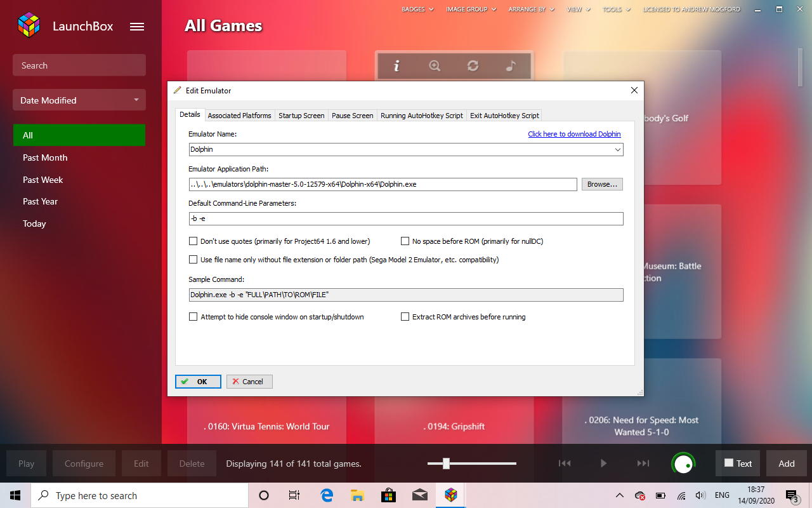Image resolution: width=812 pixels, height=508 pixels.
Task: Select the Today filter
Action: (79, 224)
